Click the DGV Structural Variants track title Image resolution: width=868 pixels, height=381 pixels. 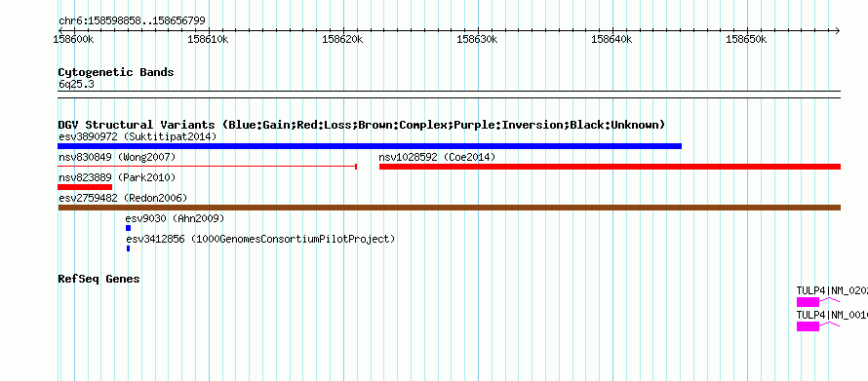pyautogui.click(x=362, y=125)
